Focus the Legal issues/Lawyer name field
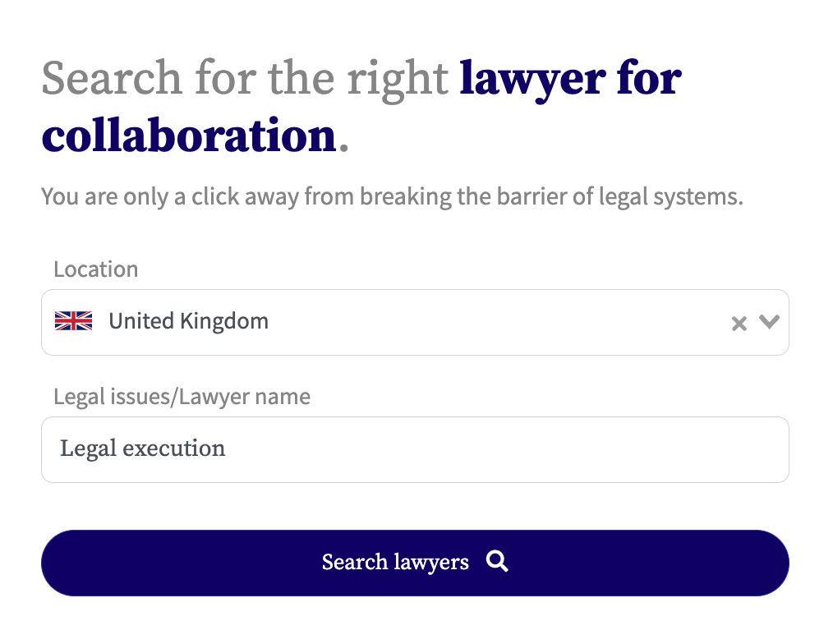833x644 pixels. (x=415, y=449)
